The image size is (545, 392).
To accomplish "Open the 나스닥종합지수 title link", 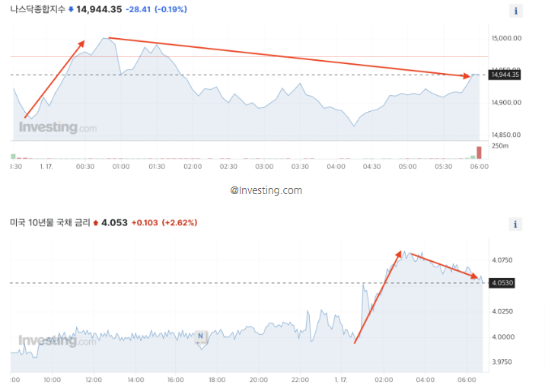I will (x=38, y=9).
